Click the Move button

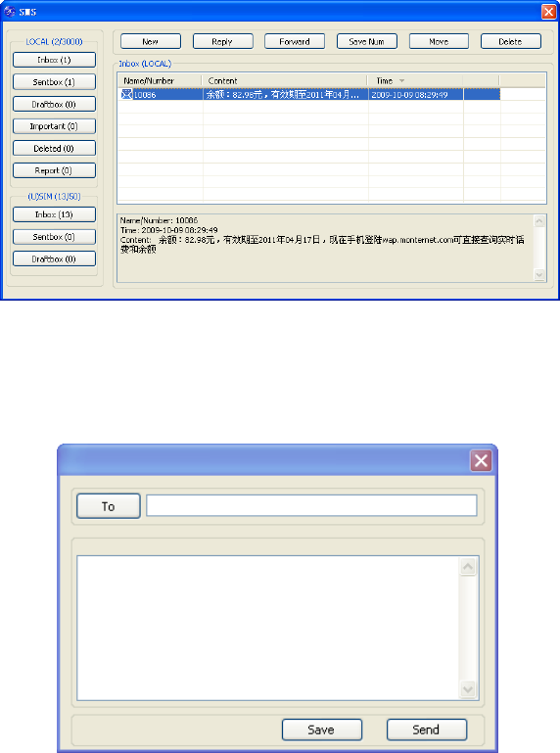tap(439, 41)
